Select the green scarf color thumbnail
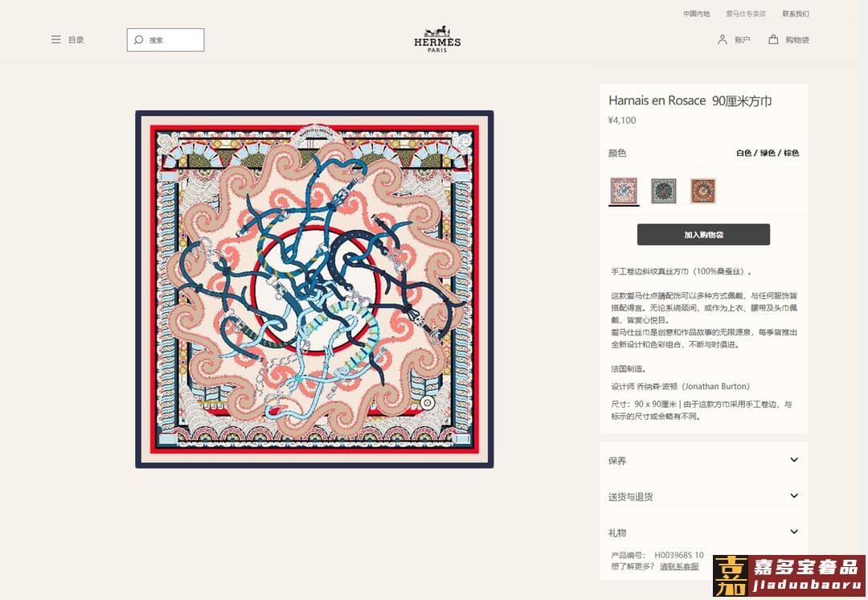This screenshot has height=600, width=868. tap(664, 191)
